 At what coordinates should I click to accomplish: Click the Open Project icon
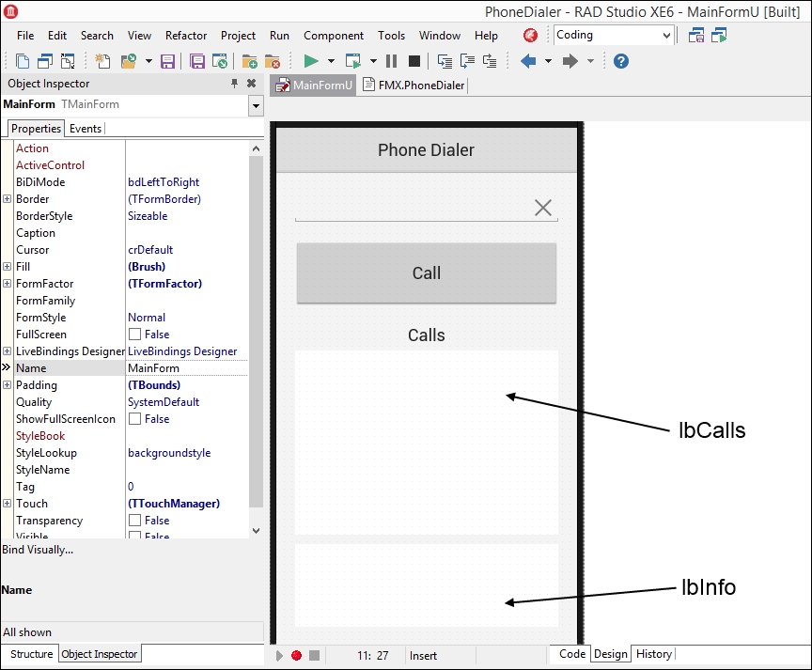[x=220, y=62]
